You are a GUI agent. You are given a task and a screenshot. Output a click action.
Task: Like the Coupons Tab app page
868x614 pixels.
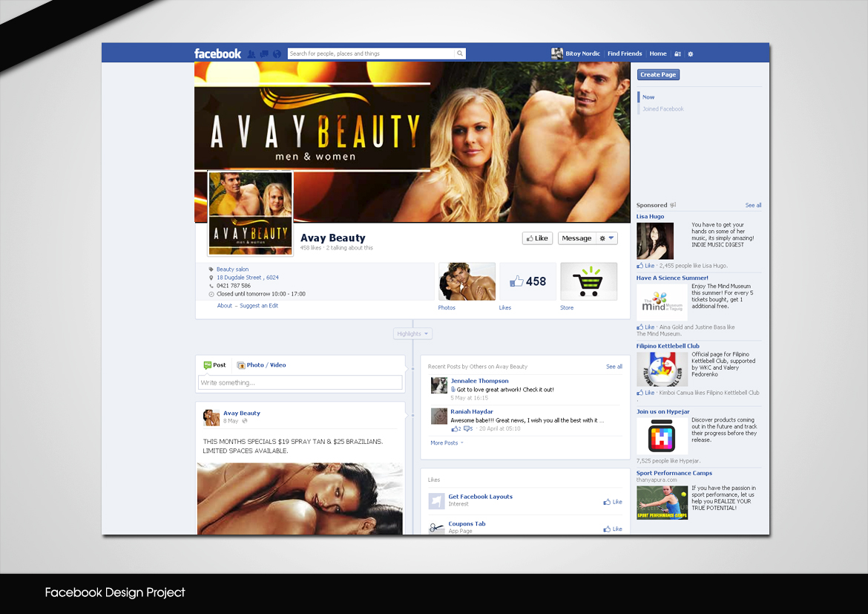coord(612,528)
